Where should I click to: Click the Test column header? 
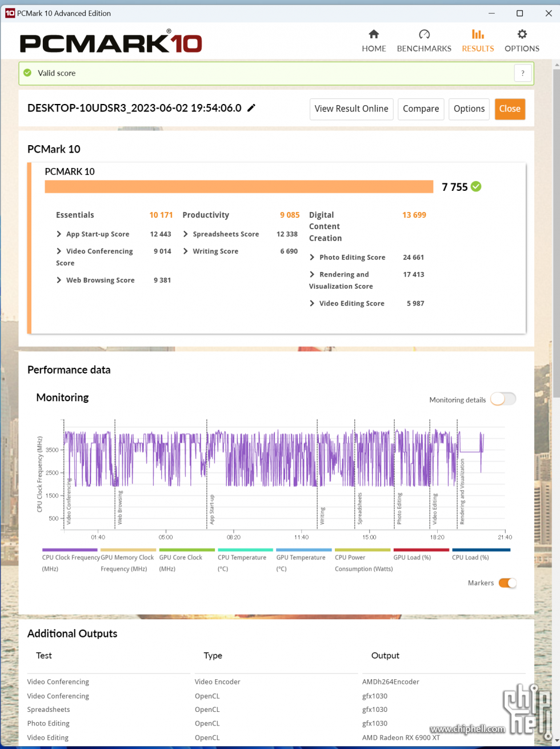(44, 655)
